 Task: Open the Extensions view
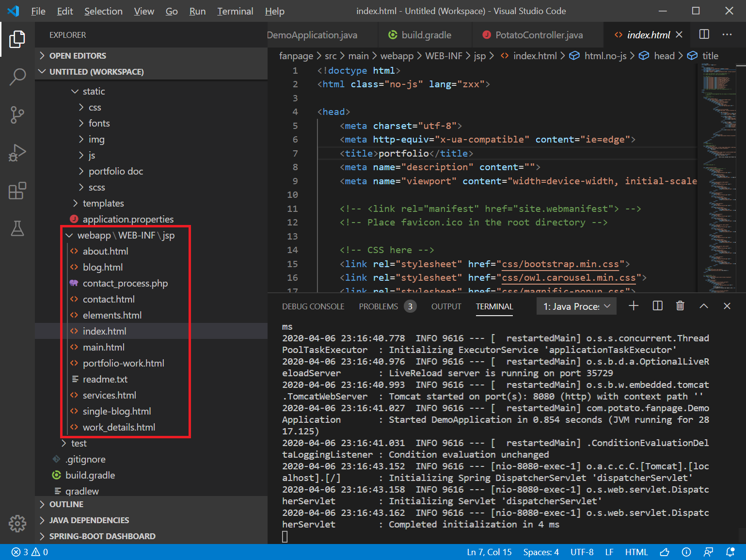[x=17, y=191]
